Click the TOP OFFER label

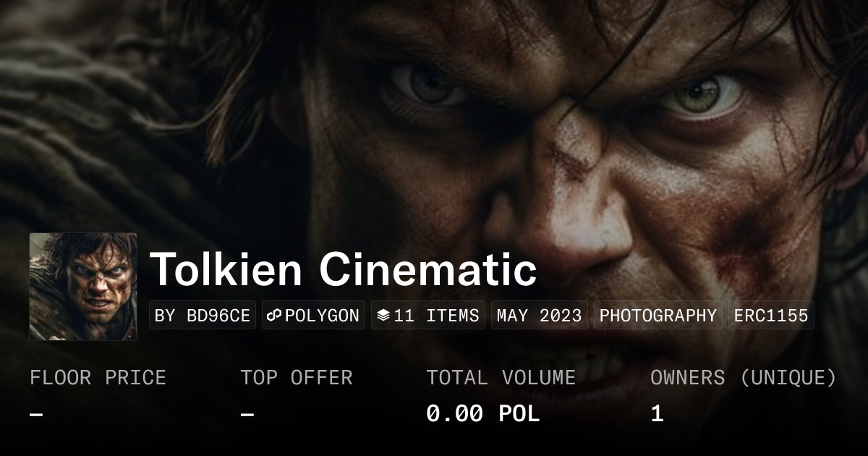tap(297, 378)
